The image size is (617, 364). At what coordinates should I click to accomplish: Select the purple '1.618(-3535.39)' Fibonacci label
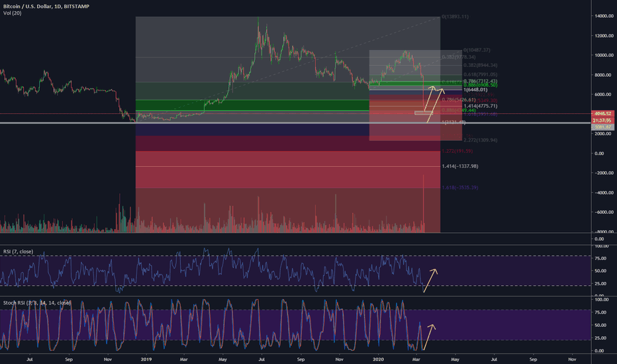pos(460,188)
